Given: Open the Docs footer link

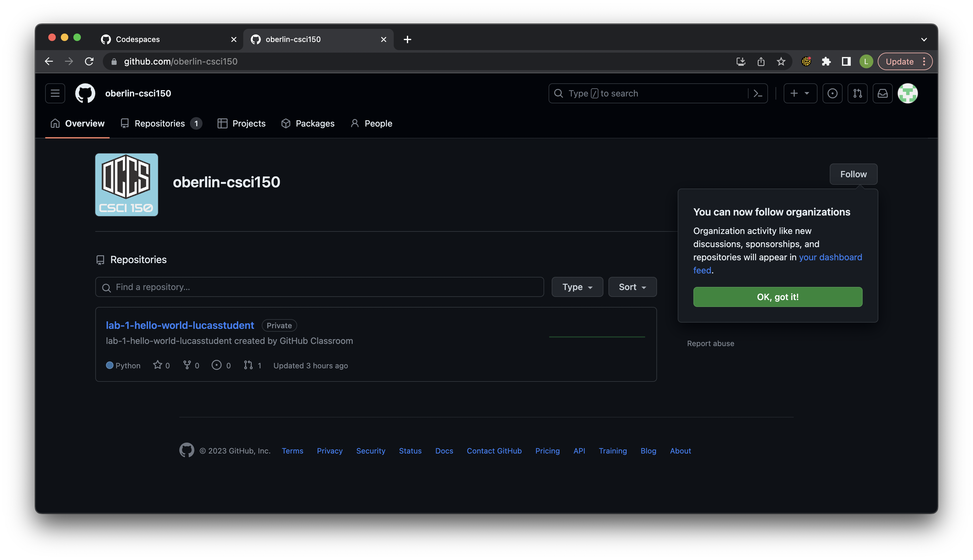Looking at the screenshot, I should [x=444, y=451].
